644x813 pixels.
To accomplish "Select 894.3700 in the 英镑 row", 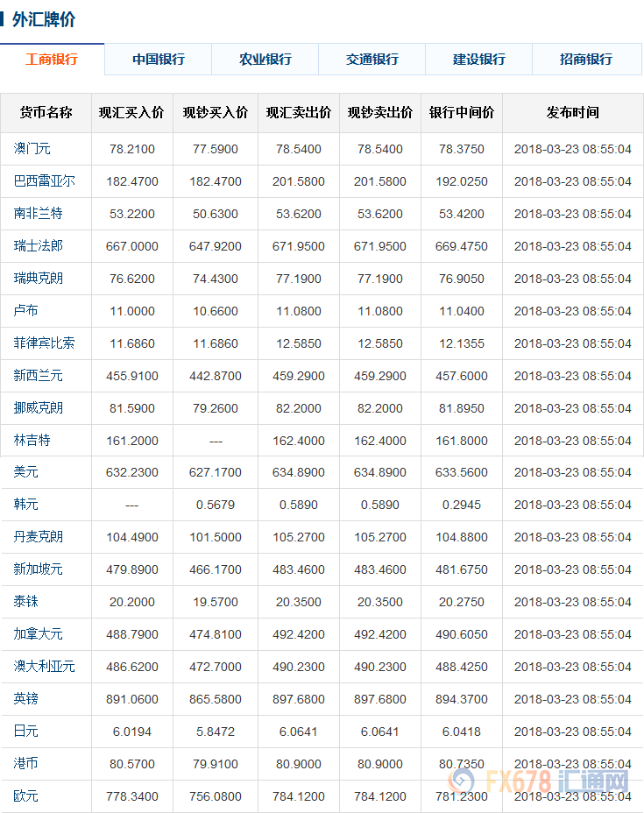I will 462,699.
